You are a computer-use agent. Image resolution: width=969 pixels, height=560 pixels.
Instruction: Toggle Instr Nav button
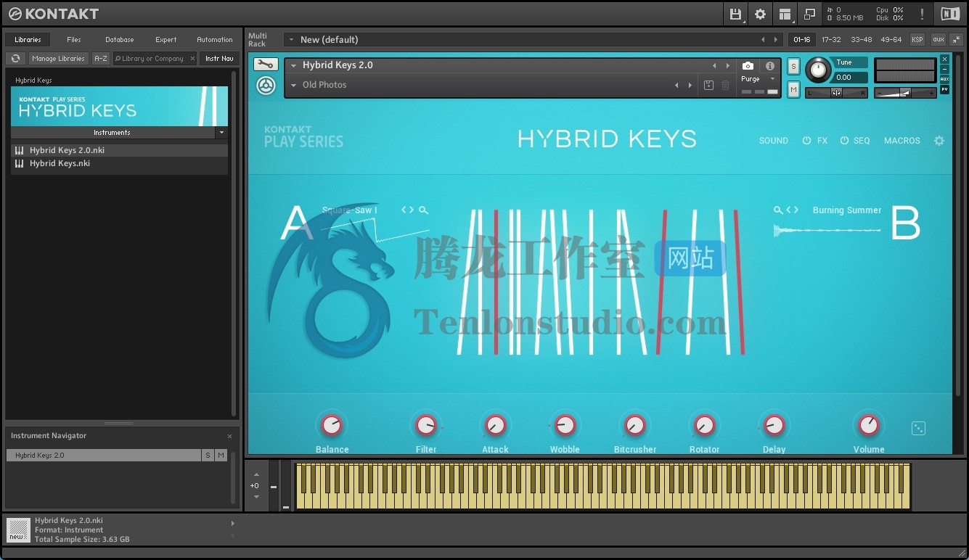point(219,59)
